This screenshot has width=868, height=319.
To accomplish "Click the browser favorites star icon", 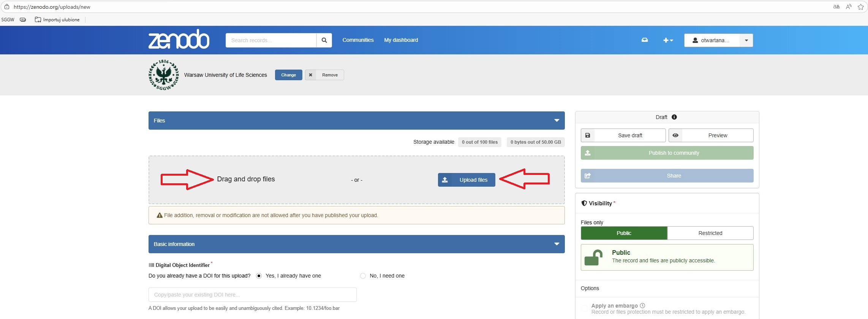I will [x=860, y=7].
